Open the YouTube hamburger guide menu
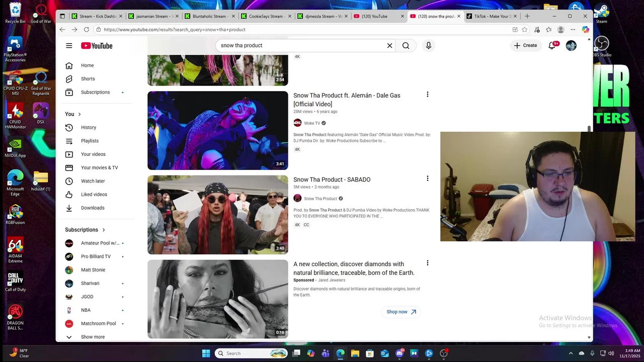 (69, 46)
